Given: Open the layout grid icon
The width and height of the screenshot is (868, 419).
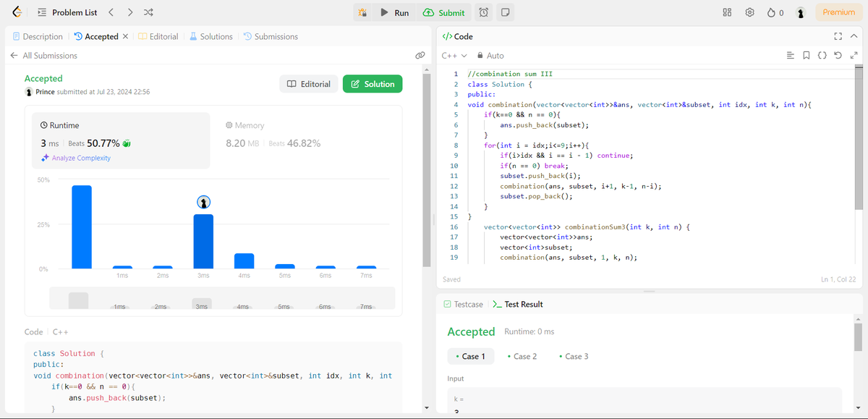Looking at the screenshot, I should click(x=728, y=12).
